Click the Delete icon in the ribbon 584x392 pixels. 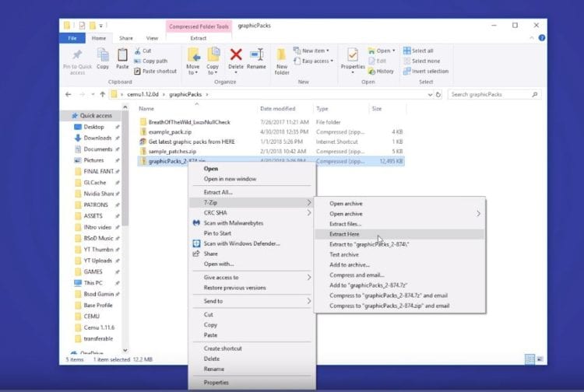[x=236, y=59]
